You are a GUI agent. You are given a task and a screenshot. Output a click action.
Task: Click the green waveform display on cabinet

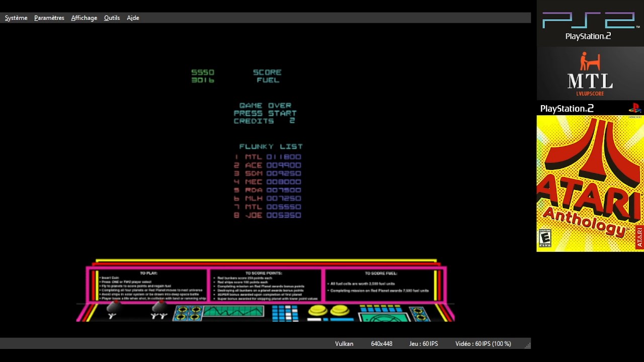click(233, 312)
